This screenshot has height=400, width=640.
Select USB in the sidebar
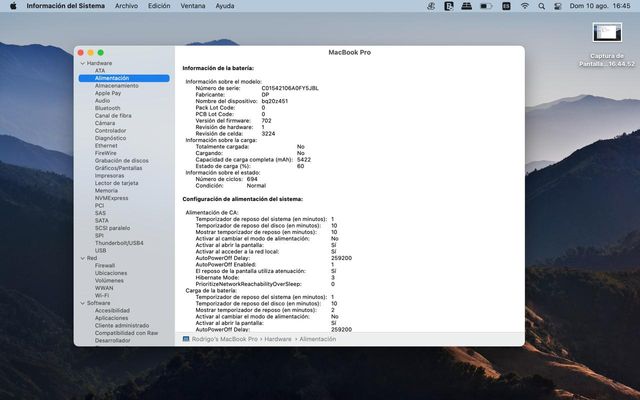tap(100, 250)
